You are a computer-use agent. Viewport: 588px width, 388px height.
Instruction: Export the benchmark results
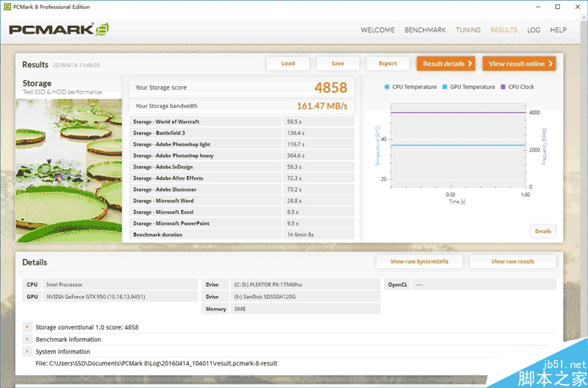click(388, 63)
